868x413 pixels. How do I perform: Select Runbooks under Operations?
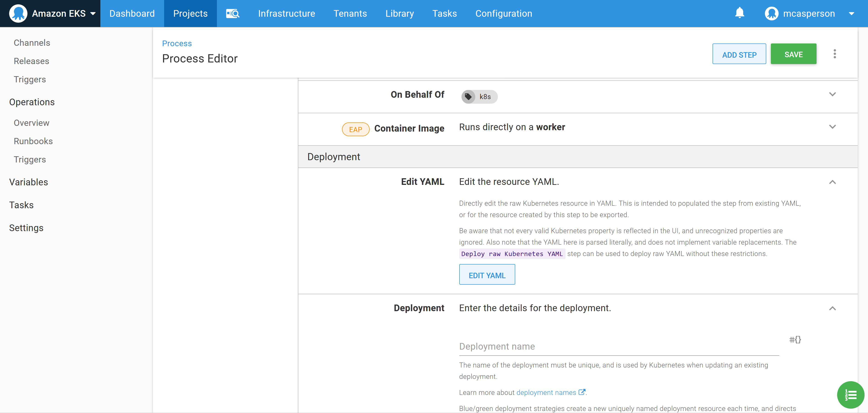pyautogui.click(x=33, y=141)
